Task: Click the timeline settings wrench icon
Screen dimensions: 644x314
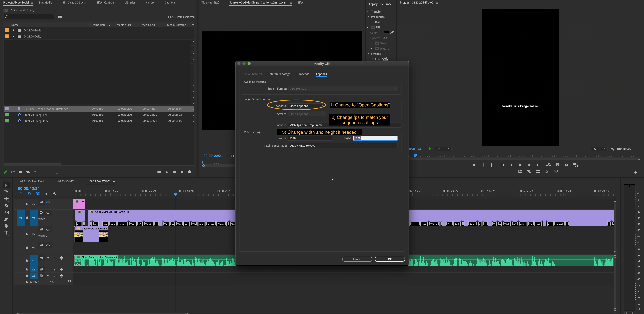Action: click(55, 193)
